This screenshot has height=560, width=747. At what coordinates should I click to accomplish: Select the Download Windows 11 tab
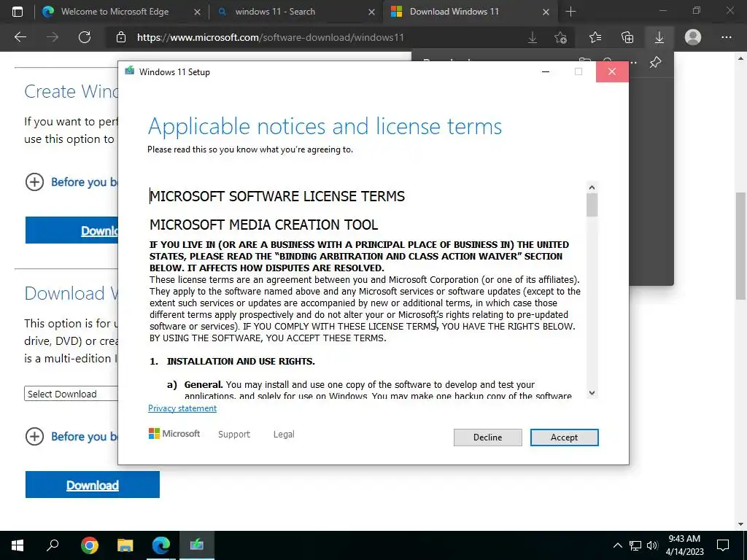pyautogui.click(x=454, y=12)
